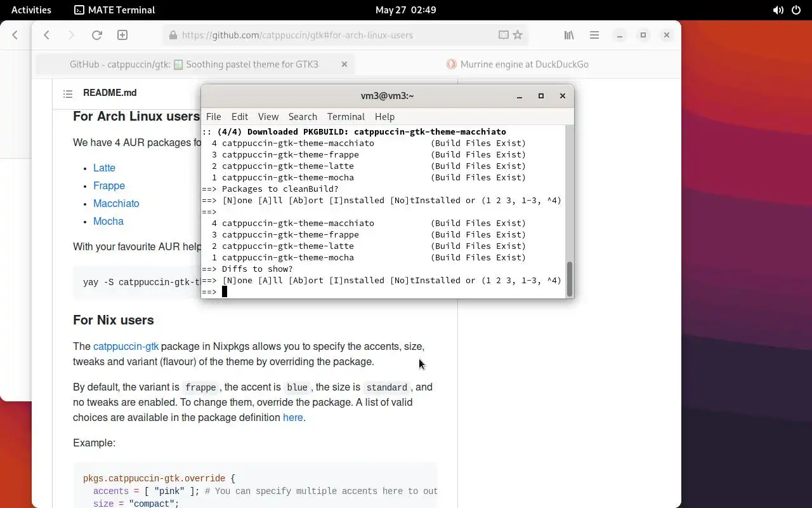Switch to the Murrine engine at DuckDuckGo tab

[517, 64]
